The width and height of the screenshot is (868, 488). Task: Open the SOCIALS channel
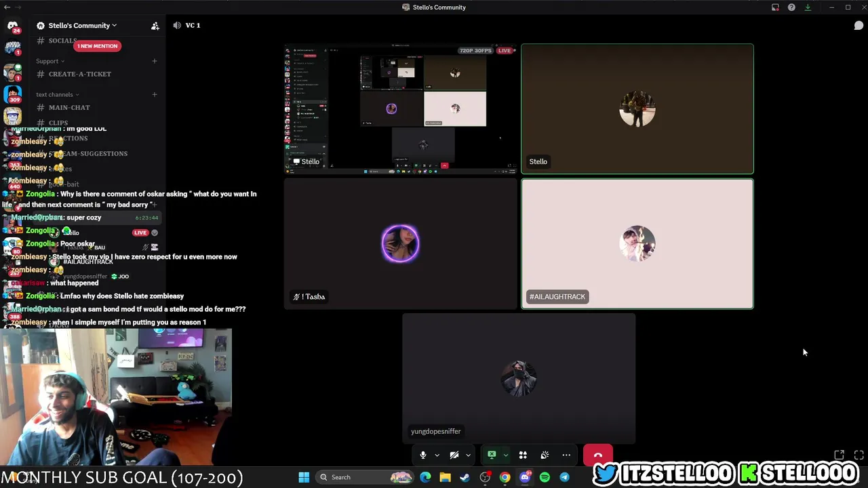62,41
